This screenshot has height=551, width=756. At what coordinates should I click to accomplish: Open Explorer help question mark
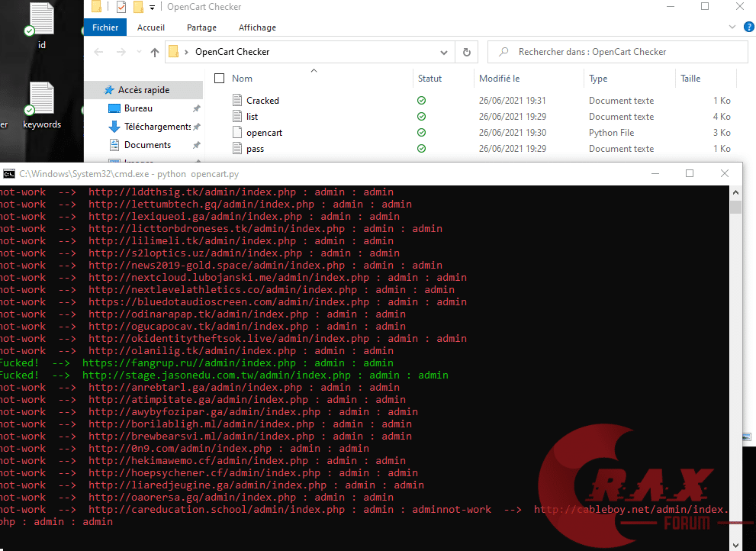(749, 27)
